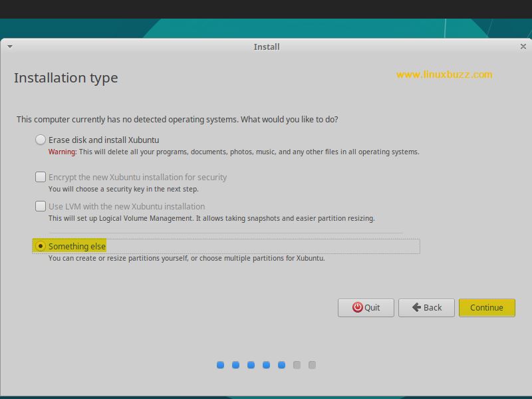Enable Use LVM with the new Xubuntu installation
Image resolution: width=532 pixels, height=399 pixels.
(41, 206)
